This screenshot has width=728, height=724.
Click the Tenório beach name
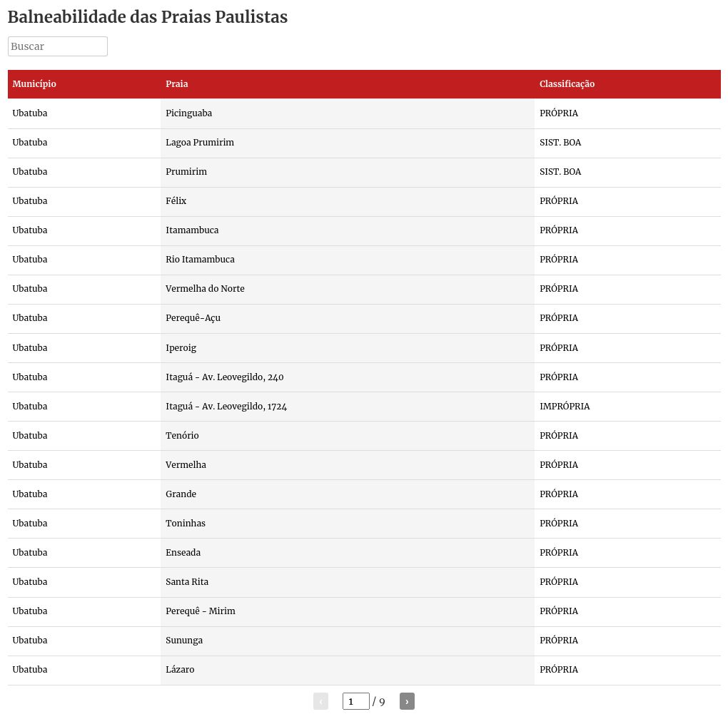[182, 436]
